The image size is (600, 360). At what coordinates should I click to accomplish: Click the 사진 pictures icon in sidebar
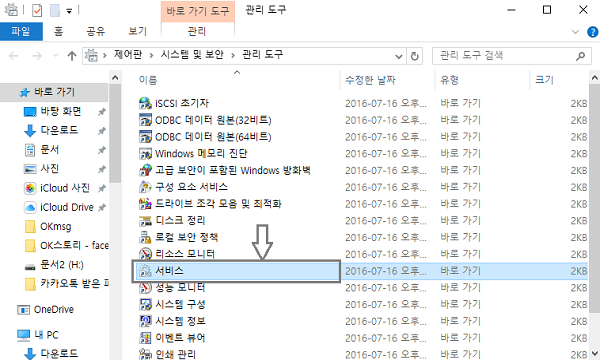[30, 169]
